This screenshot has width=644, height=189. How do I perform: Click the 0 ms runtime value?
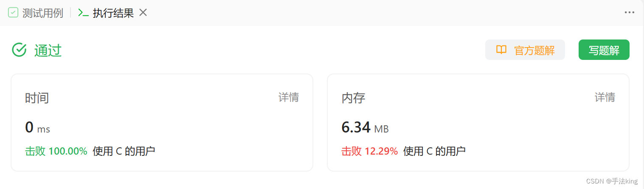point(38,127)
